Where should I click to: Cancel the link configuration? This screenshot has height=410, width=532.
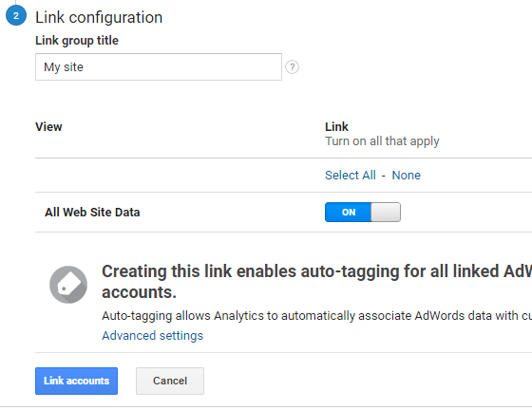tap(170, 381)
